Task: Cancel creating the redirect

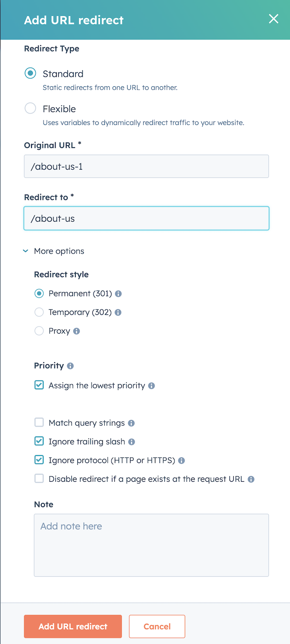Action: pos(157,627)
